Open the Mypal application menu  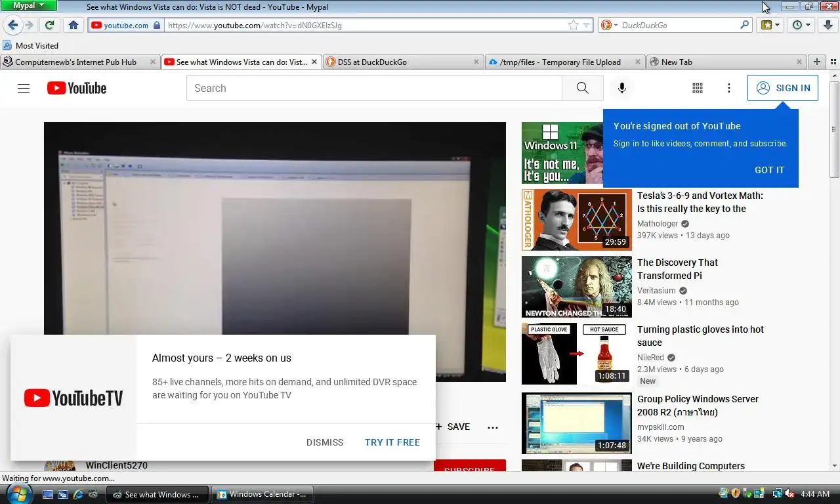[29, 5]
